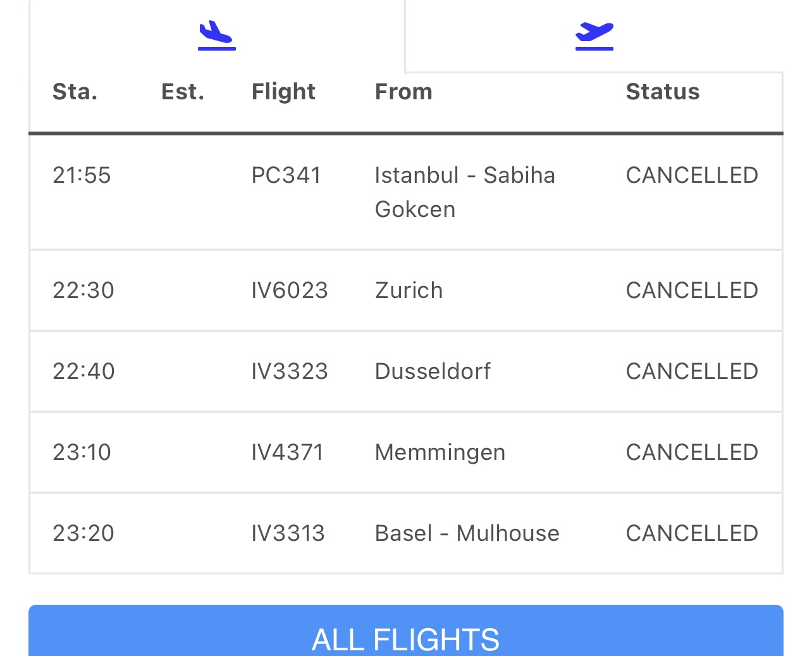Image resolution: width=812 pixels, height=656 pixels.
Task: Click the 23:20 scheduled time
Action: click(x=83, y=533)
